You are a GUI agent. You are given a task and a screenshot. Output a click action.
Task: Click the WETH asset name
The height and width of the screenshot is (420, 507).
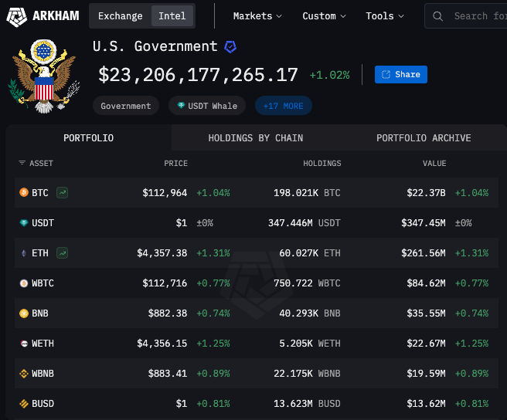pos(43,344)
